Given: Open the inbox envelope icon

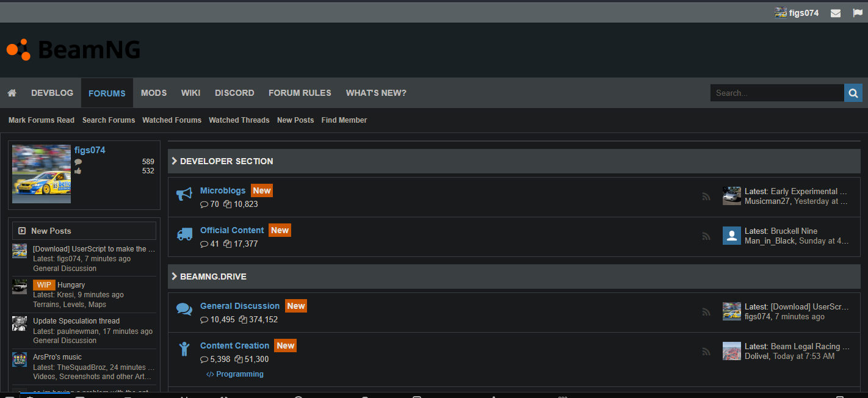Looking at the screenshot, I should click(836, 13).
